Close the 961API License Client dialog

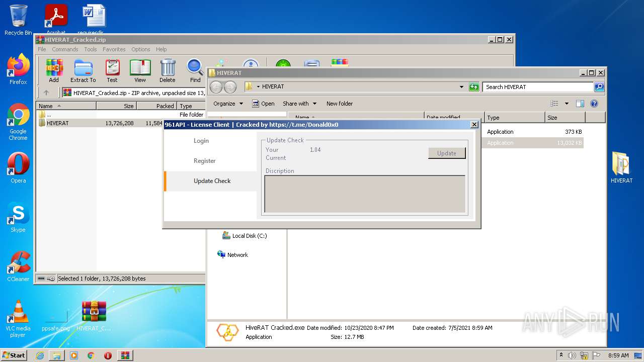click(x=474, y=124)
